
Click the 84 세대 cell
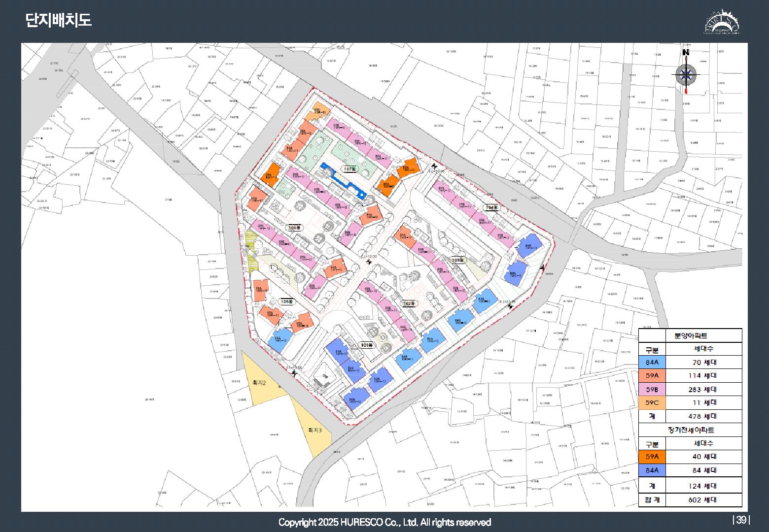coord(703,470)
